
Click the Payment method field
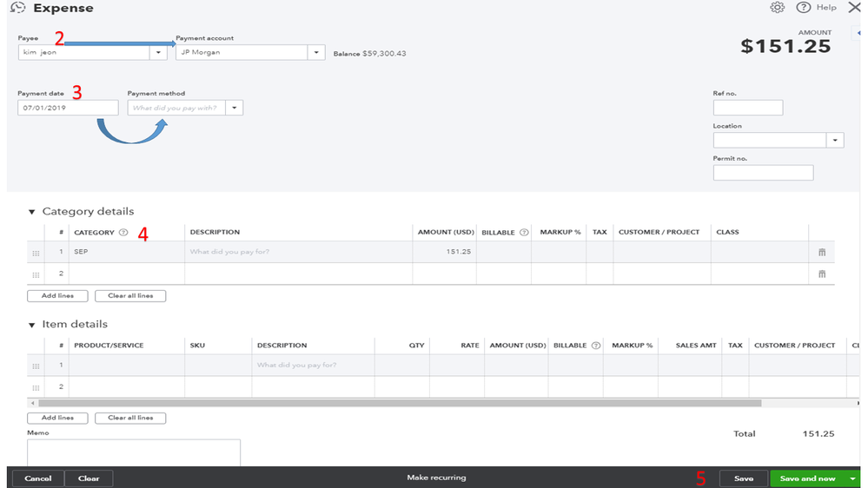coord(176,108)
